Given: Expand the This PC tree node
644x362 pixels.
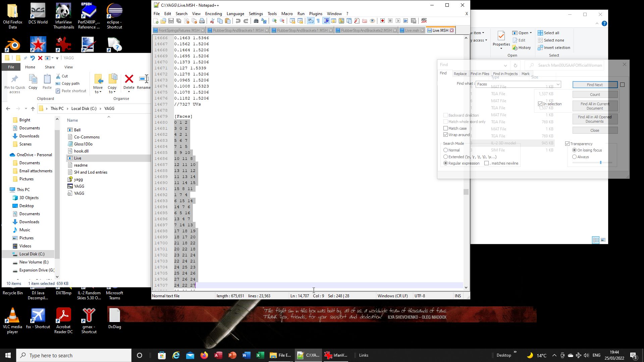Looking at the screenshot, I should click(7, 189).
